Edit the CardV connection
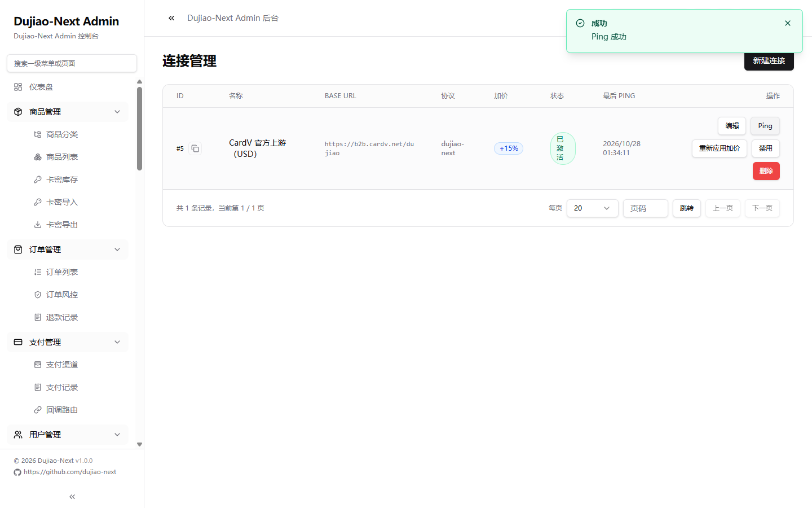The width and height of the screenshot is (812, 508). [732, 126]
